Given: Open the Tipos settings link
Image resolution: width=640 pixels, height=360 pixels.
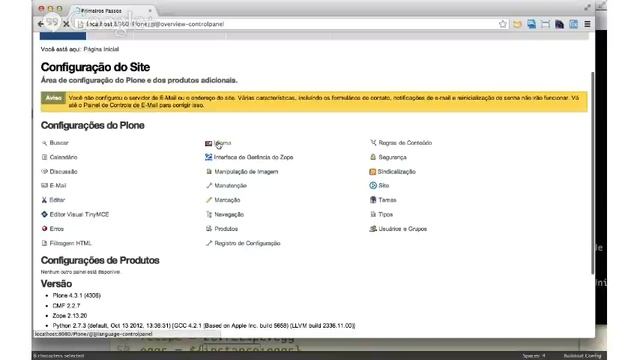Looking at the screenshot, I should 385,214.
